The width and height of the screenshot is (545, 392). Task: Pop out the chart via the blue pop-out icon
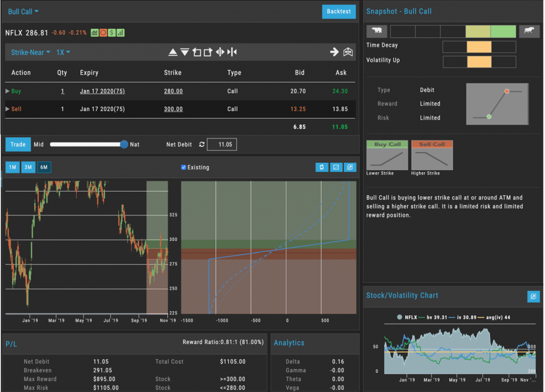[x=350, y=167]
